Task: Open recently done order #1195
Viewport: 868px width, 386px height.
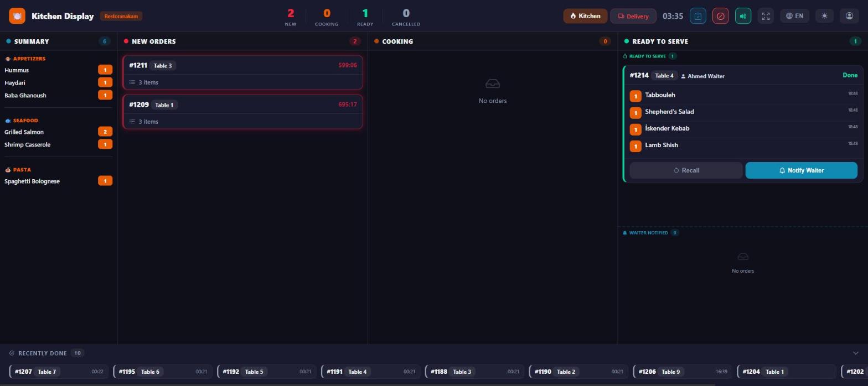Action: click(163, 372)
